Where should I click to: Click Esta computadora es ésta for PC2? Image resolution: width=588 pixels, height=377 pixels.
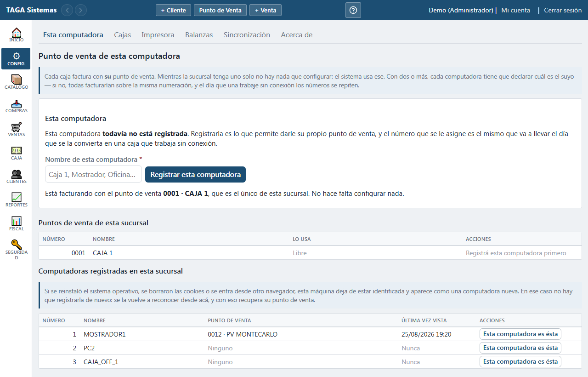(520, 348)
